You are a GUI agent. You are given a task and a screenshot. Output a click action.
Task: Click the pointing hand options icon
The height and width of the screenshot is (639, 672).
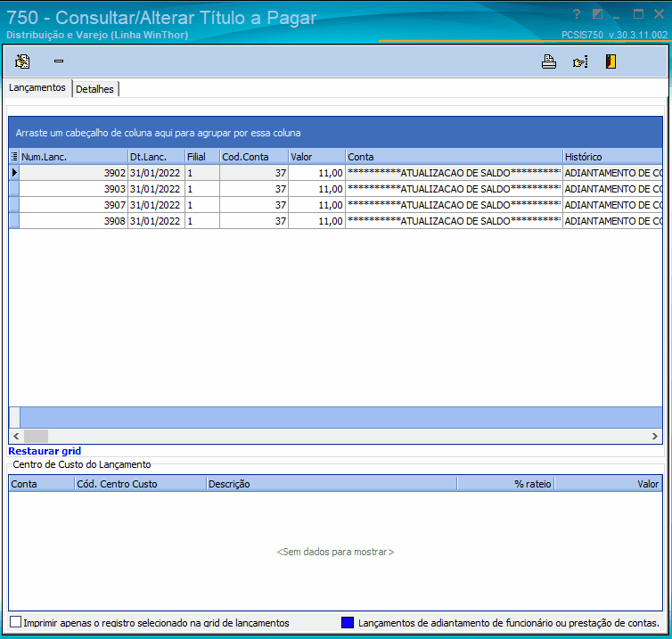580,61
